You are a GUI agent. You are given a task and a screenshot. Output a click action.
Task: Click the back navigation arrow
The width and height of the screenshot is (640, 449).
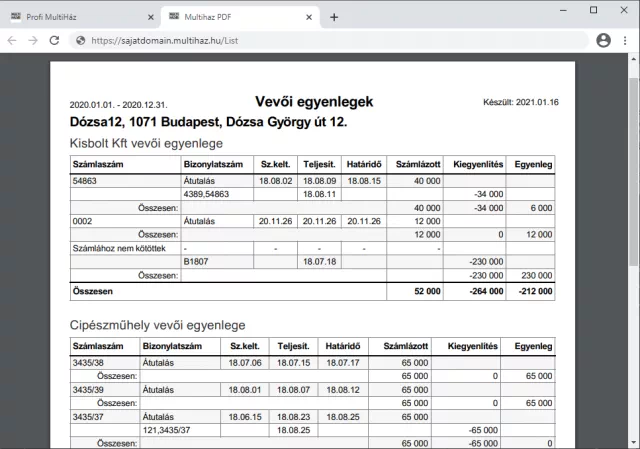pyautogui.click(x=12, y=41)
